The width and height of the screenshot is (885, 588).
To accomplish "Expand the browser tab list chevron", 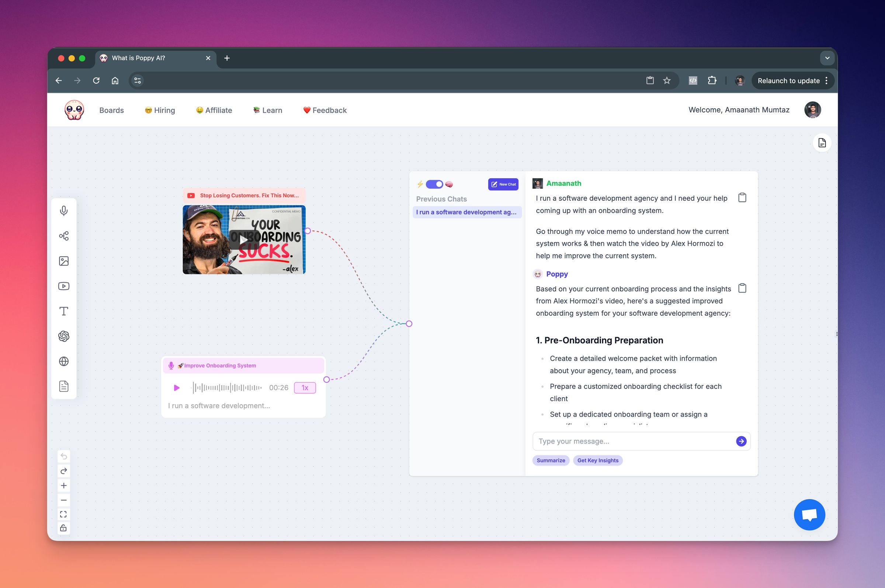I will click(827, 58).
